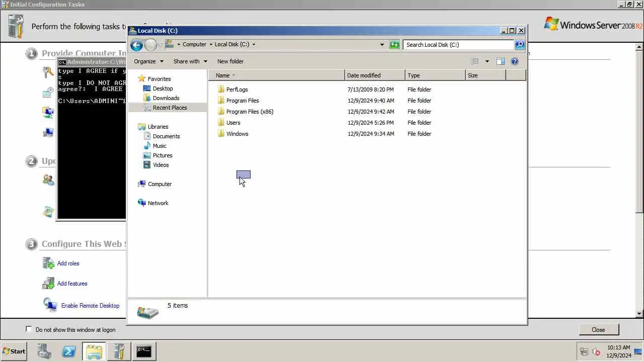Click the Enable Remote Desktop link

click(90, 306)
